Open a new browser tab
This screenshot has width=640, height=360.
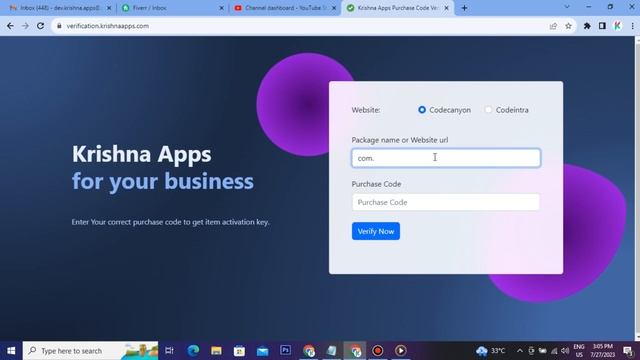464,8
